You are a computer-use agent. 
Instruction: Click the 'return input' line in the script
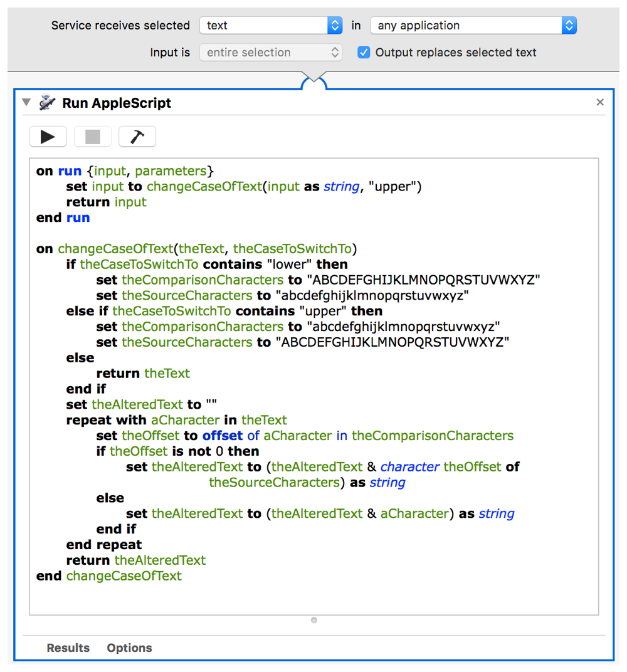(x=107, y=202)
